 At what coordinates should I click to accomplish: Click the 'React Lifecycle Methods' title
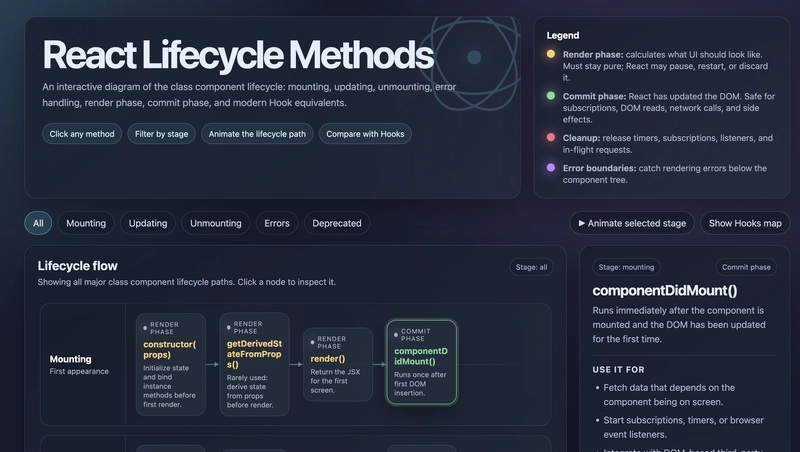(x=238, y=55)
